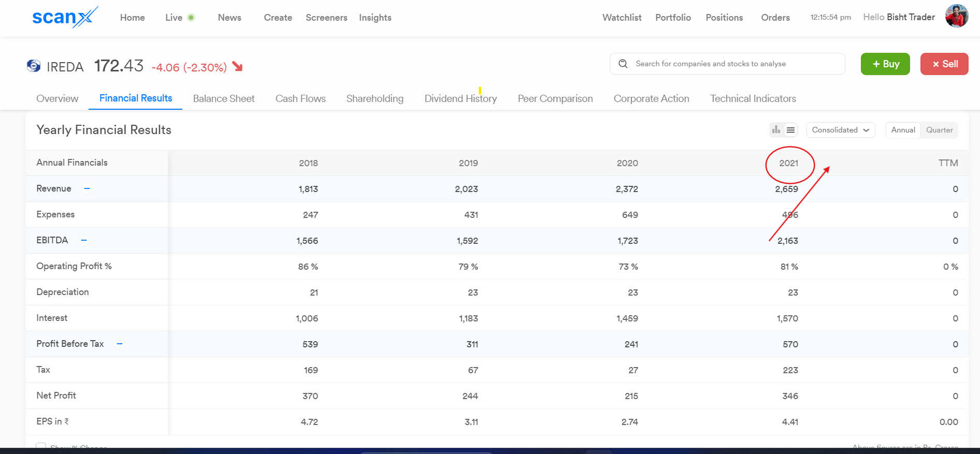Viewport: 980px width, 454px height.
Task: Collapse the Revenue row
Action: [x=87, y=188]
